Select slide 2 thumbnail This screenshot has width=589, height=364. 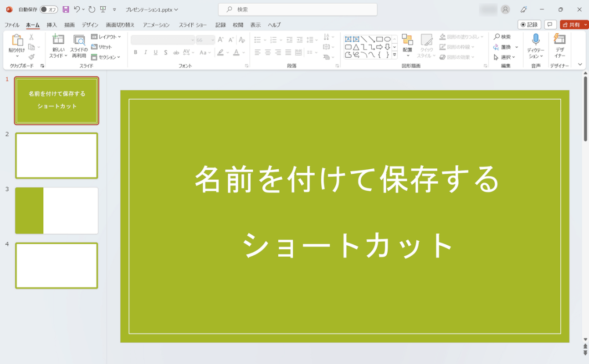pos(56,156)
